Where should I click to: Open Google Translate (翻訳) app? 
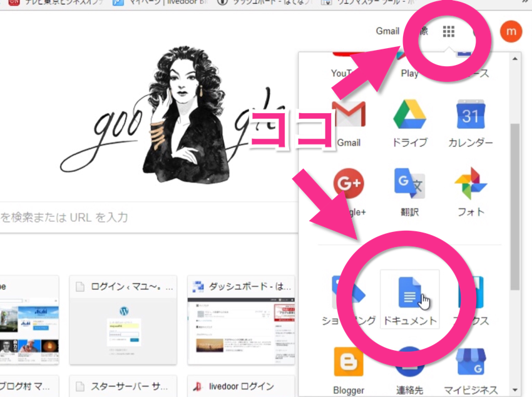tap(409, 192)
